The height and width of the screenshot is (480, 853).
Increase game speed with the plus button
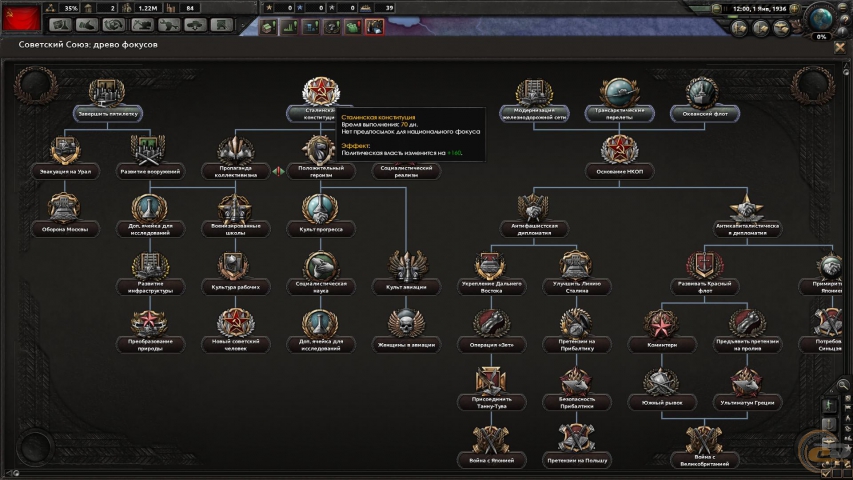[795, 9]
